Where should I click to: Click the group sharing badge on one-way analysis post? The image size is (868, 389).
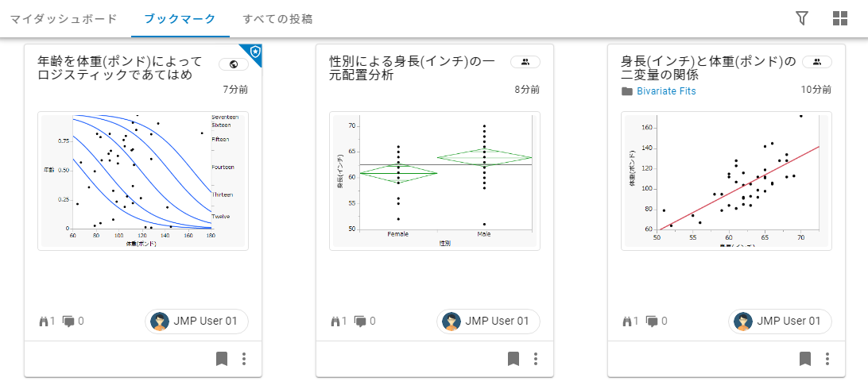[x=525, y=61]
